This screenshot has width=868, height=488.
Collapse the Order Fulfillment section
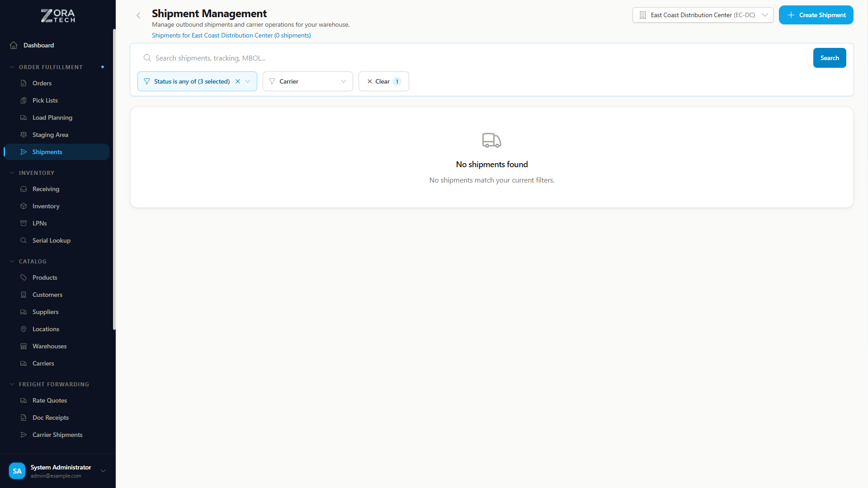tap(12, 67)
